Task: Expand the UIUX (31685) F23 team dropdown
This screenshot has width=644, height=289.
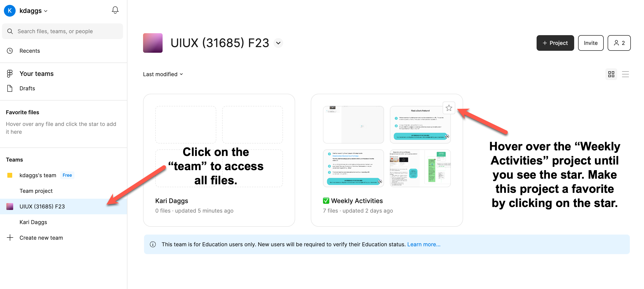Action: click(x=279, y=43)
